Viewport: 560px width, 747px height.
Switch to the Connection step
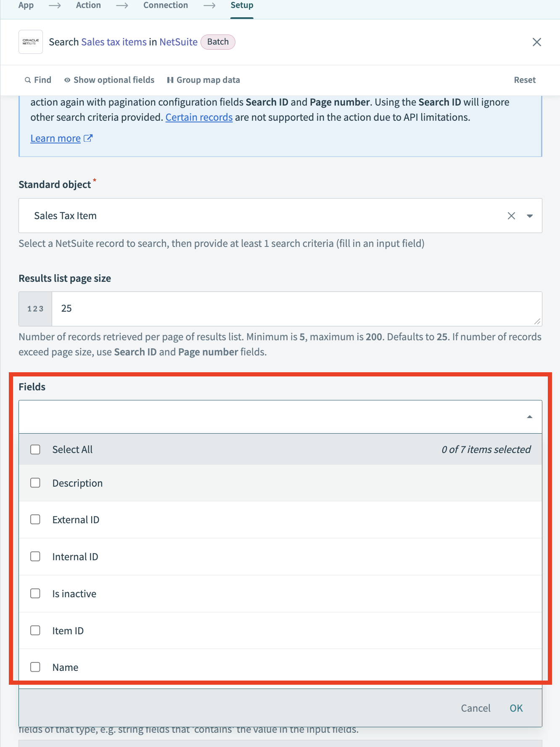[x=165, y=5]
